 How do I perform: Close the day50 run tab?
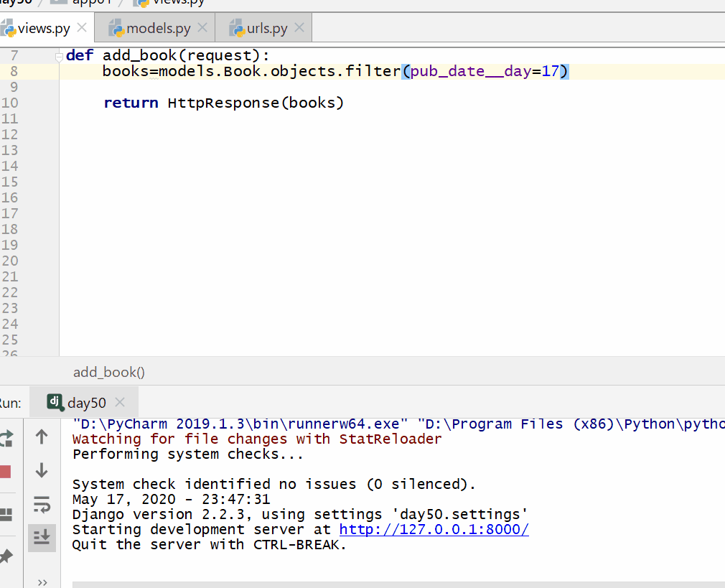(x=120, y=403)
